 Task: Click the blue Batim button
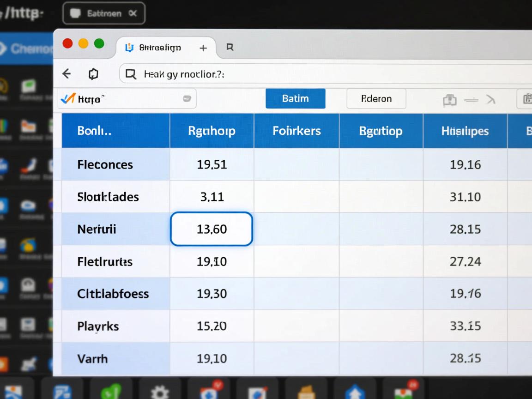[295, 99]
